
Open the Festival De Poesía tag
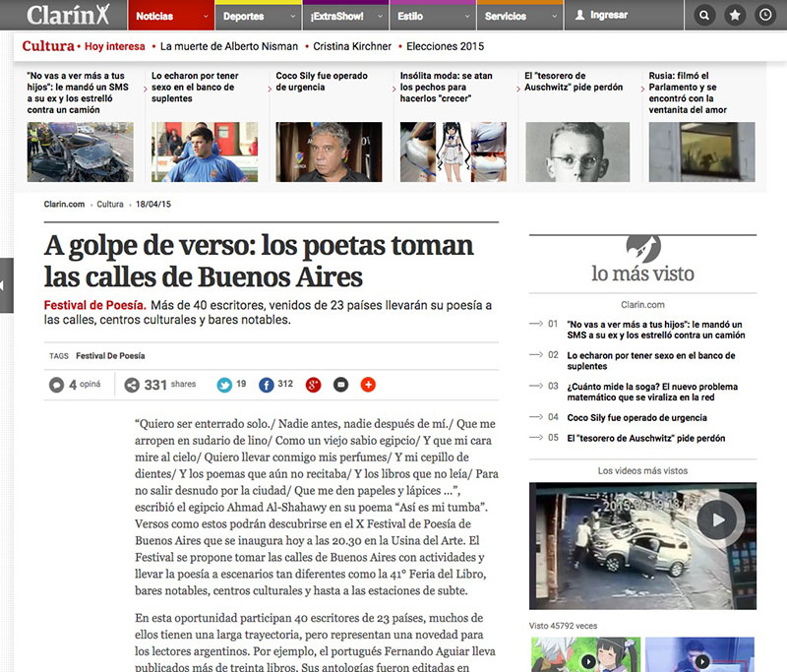(x=110, y=356)
